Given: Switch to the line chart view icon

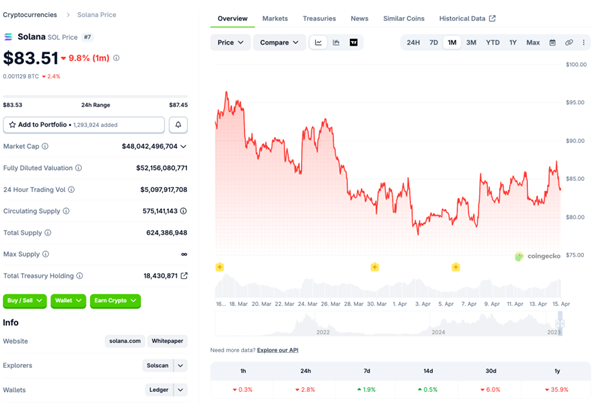Looking at the screenshot, I should (x=318, y=43).
